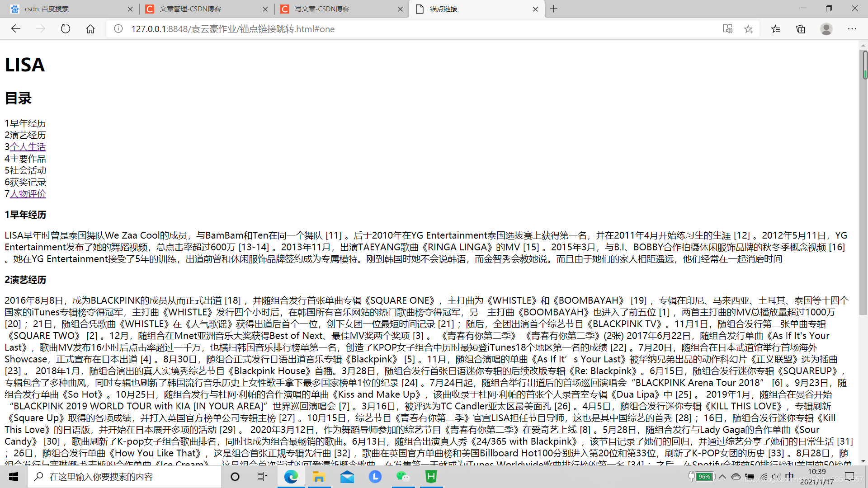Open the Settings and more menu
Screen dimensions: 868x488
(852, 29)
